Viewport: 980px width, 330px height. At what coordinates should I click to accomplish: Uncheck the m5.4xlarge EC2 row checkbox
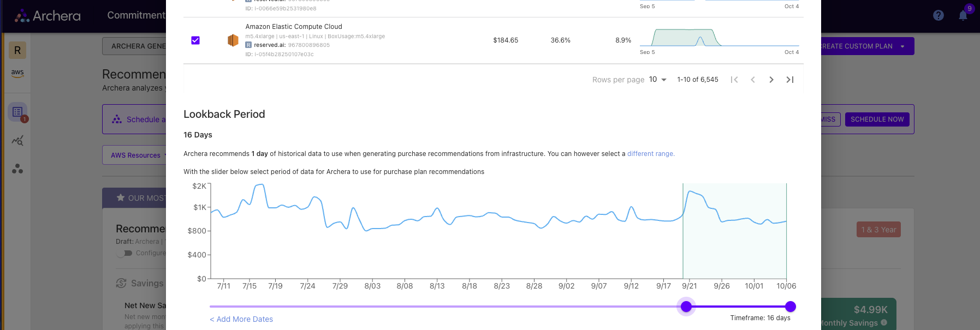pos(195,40)
